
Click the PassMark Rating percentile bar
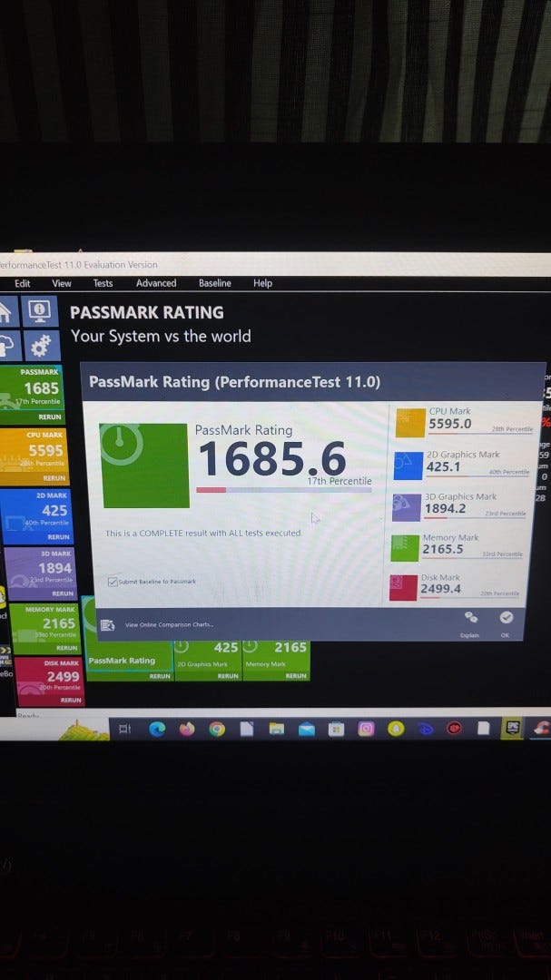click(x=283, y=490)
